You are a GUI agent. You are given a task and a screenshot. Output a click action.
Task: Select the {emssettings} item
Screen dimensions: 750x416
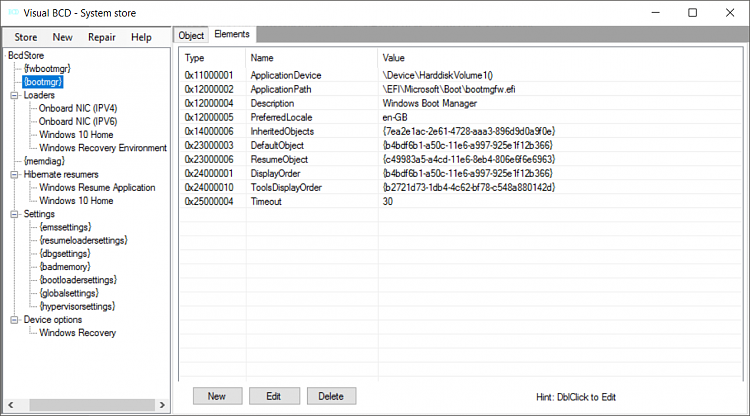coord(65,227)
